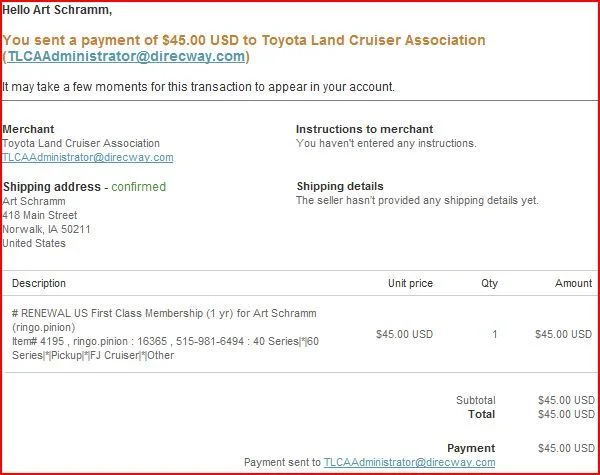Open the 'Payment sent to' email link
Screen dimensions: 600x475
coord(409,462)
